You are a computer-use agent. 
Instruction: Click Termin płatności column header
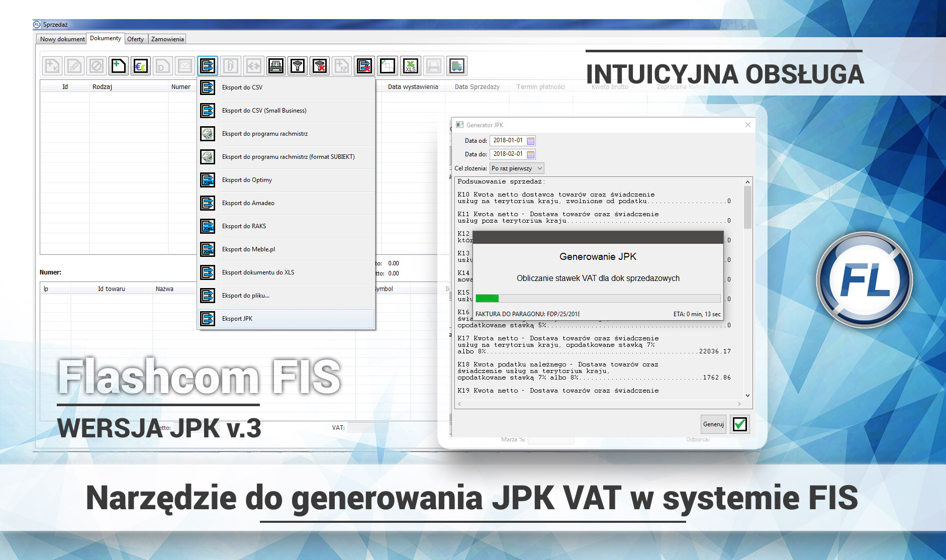541,87
